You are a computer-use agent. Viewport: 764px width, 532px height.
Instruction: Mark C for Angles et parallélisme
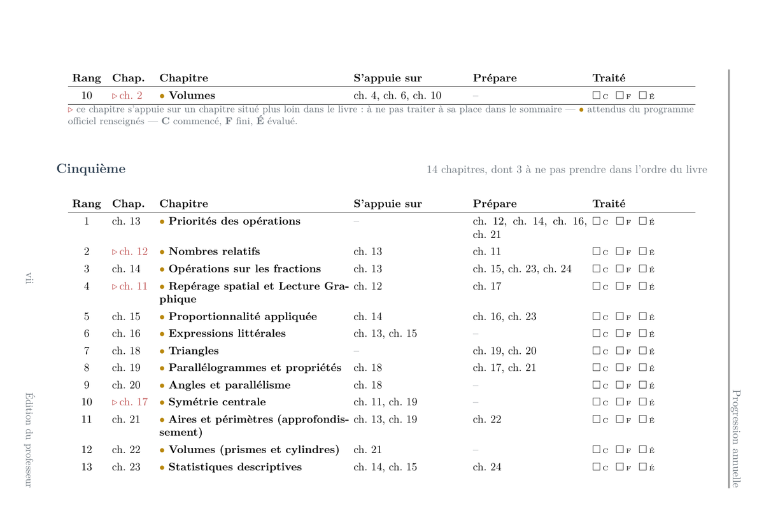(x=596, y=385)
